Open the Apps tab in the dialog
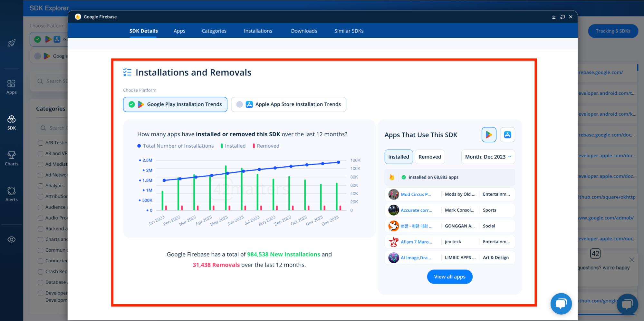 (x=179, y=31)
